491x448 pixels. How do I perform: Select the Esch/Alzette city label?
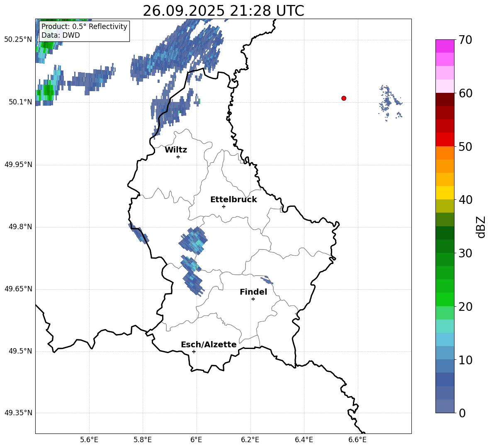(209, 344)
